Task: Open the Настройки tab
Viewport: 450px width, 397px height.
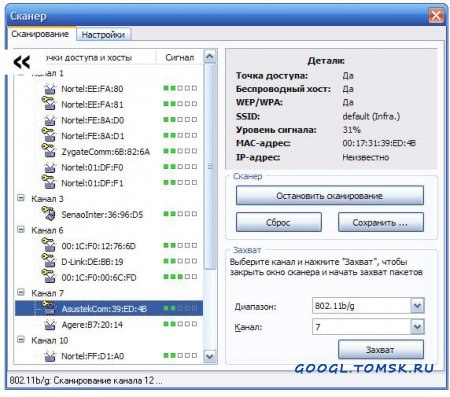Action: click(x=103, y=35)
